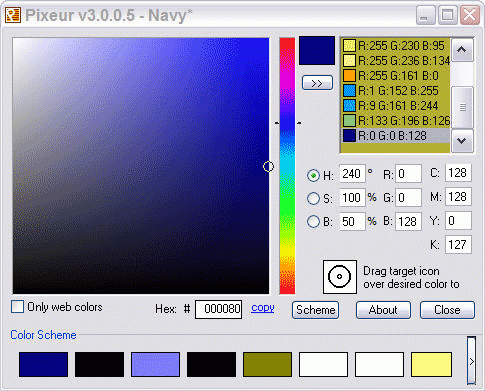The height and width of the screenshot is (391, 485).
Task: Click the Close button
Action: pos(447,310)
